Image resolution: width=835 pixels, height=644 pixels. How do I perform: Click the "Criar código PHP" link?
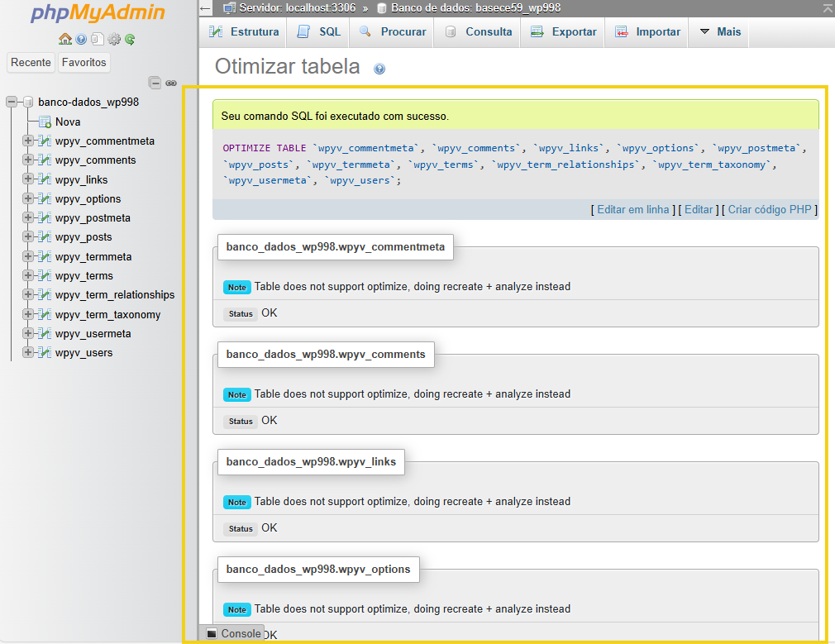coord(769,209)
